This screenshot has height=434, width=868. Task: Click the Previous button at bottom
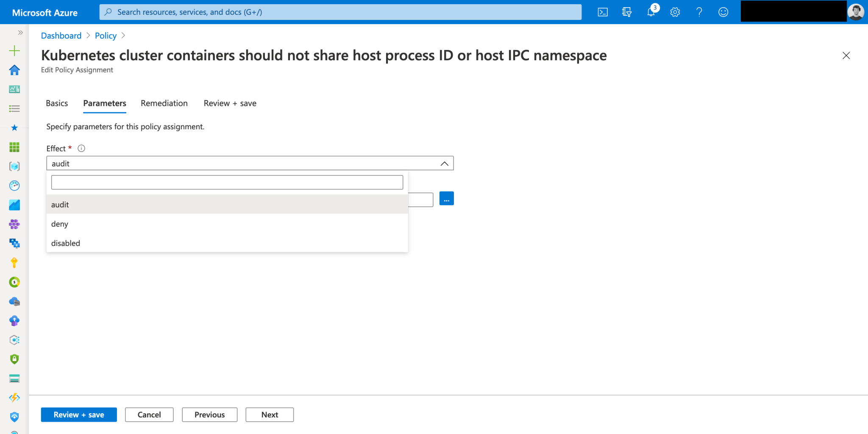(209, 415)
